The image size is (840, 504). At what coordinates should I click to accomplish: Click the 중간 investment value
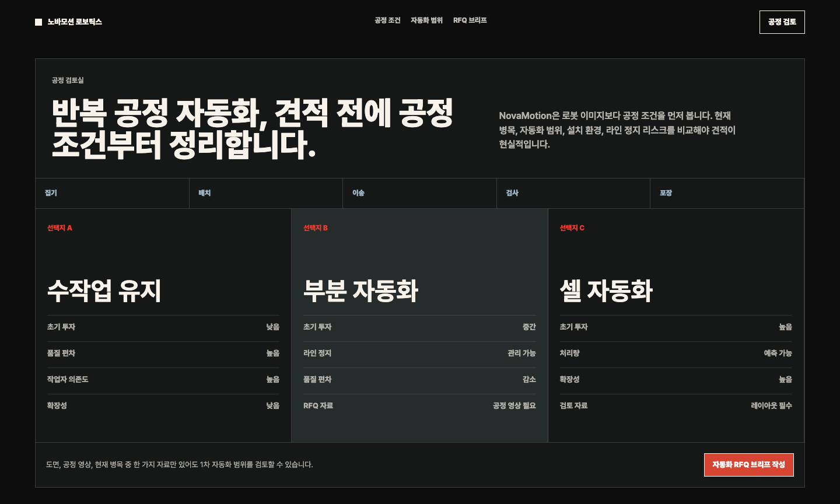pyautogui.click(x=529, y=327)
